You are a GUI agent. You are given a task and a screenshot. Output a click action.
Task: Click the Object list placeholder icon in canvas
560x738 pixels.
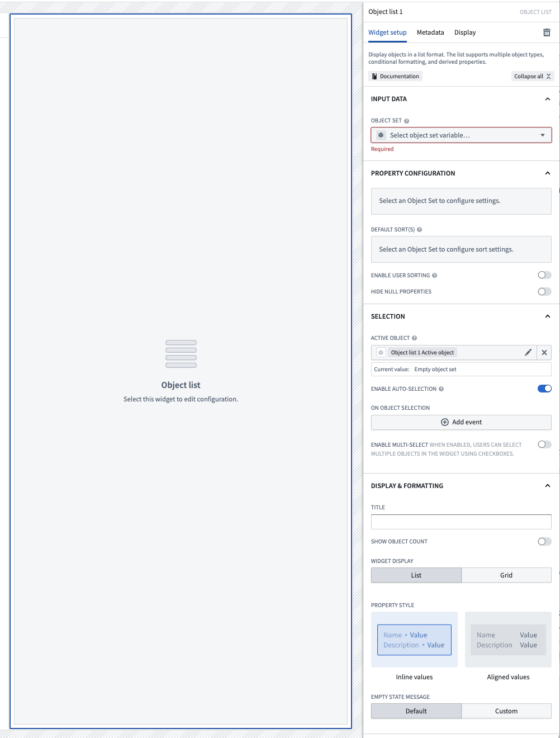(x=181, y=354)
